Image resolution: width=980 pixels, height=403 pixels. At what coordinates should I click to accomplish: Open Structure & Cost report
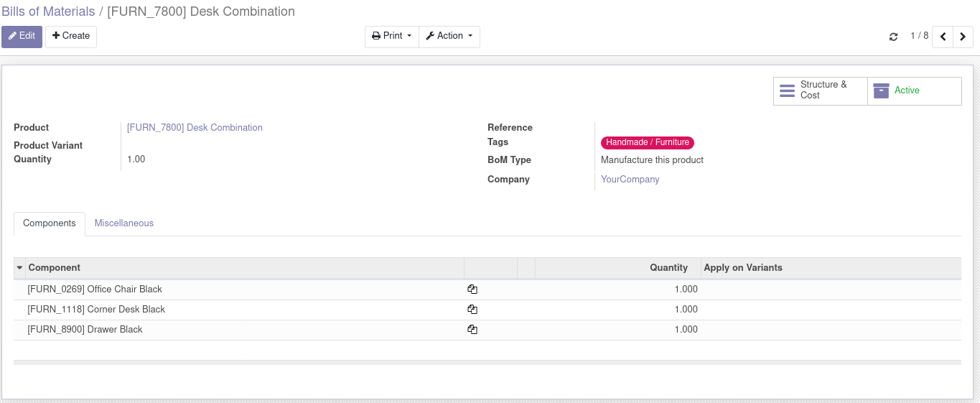[x=821, y=91]
